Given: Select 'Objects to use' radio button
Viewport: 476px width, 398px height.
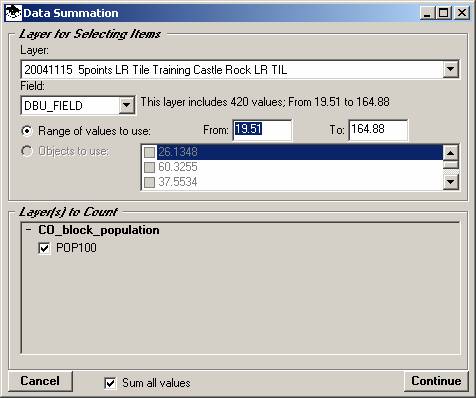Looking at the screenshot, I should (x=27, y=151).
